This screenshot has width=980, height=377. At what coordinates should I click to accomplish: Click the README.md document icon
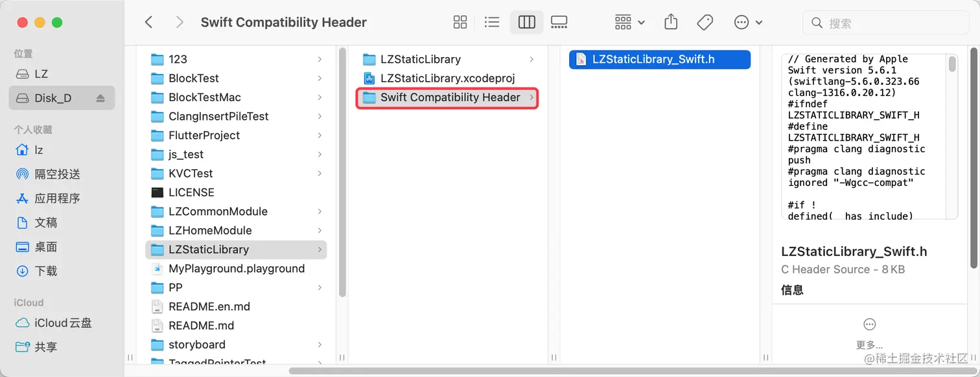(x=157, y=325)
